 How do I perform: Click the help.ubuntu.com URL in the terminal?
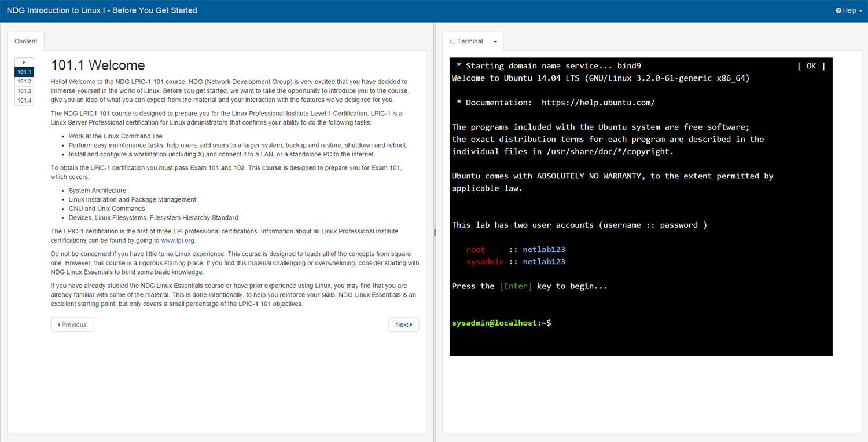click(x=598, y=103)
